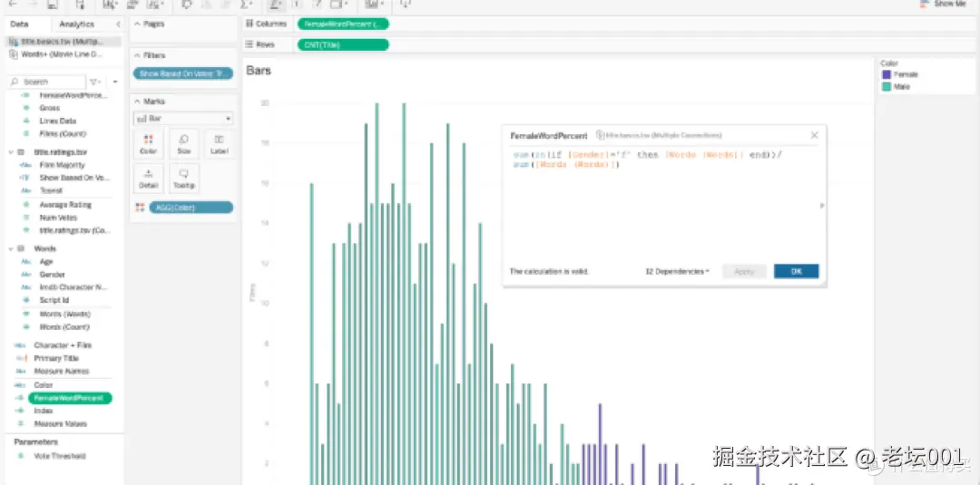Select the Lines Data field
This screenshot has height=485, width=980.
[57, 121]
